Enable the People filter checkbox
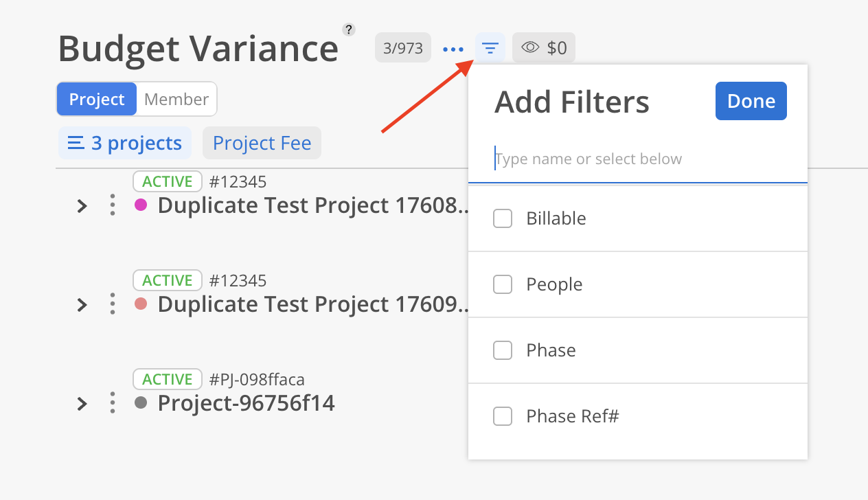Screen dimensions: 868x500 (x=503, y=284)
